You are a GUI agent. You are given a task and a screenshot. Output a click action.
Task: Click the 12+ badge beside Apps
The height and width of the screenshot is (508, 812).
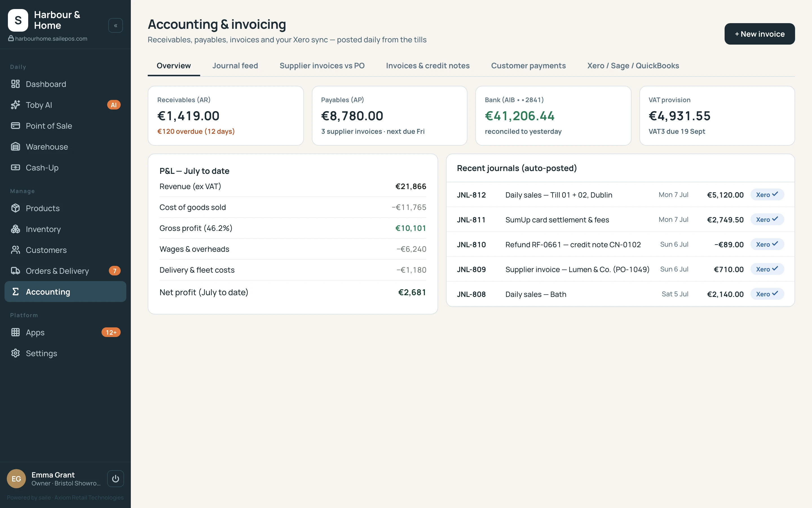(x=111, y=332)
